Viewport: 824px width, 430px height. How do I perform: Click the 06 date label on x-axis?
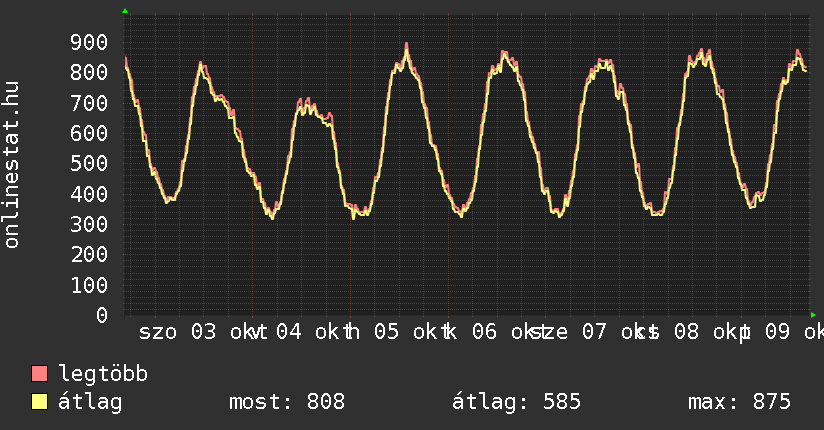tap(484, 332)
